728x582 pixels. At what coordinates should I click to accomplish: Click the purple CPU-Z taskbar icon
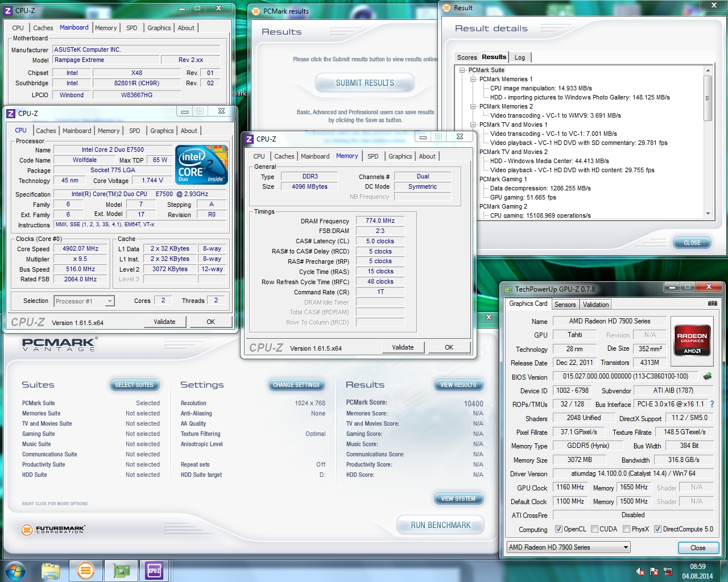click(154, 570)
